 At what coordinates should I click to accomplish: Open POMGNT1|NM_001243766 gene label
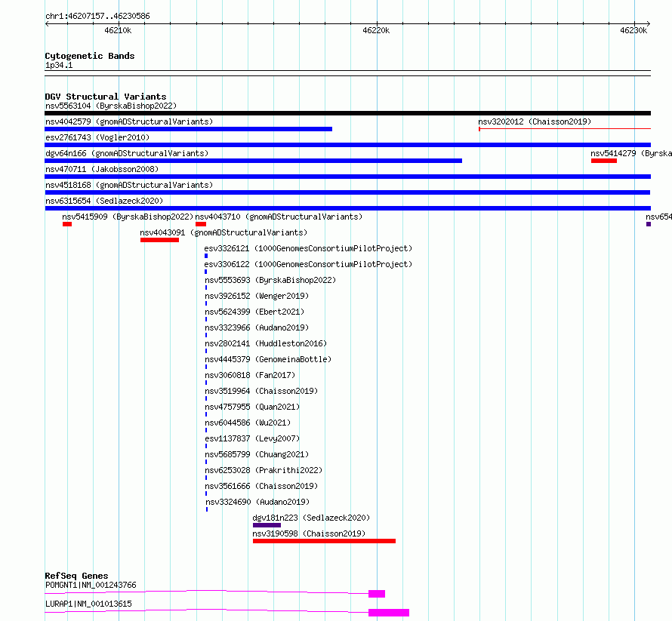tap(91, 585)
